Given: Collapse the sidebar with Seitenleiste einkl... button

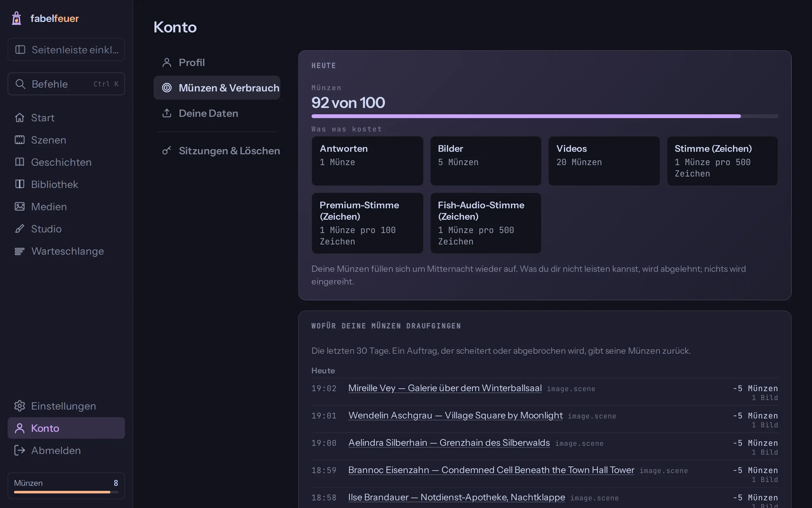Looking at the screenshot, I should coord(66,50).
